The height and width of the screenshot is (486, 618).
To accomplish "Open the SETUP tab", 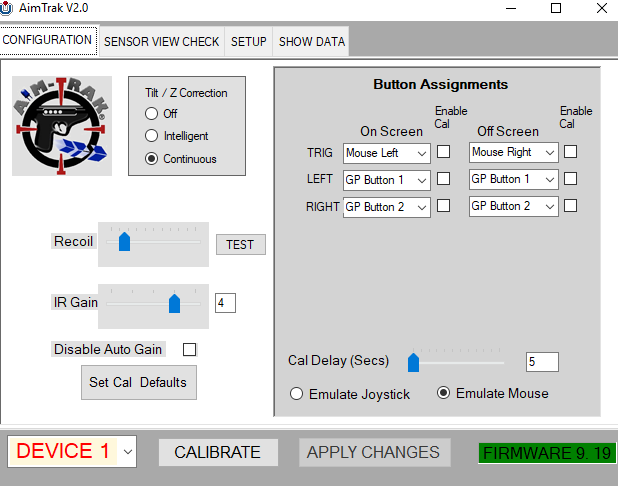I will point(248,41).
